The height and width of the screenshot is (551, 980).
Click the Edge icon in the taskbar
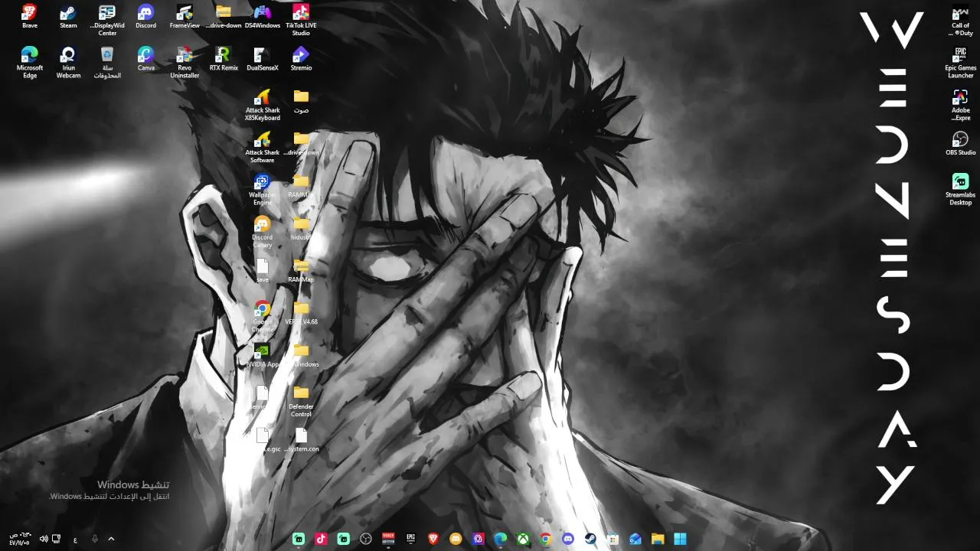tap(501, 539)
